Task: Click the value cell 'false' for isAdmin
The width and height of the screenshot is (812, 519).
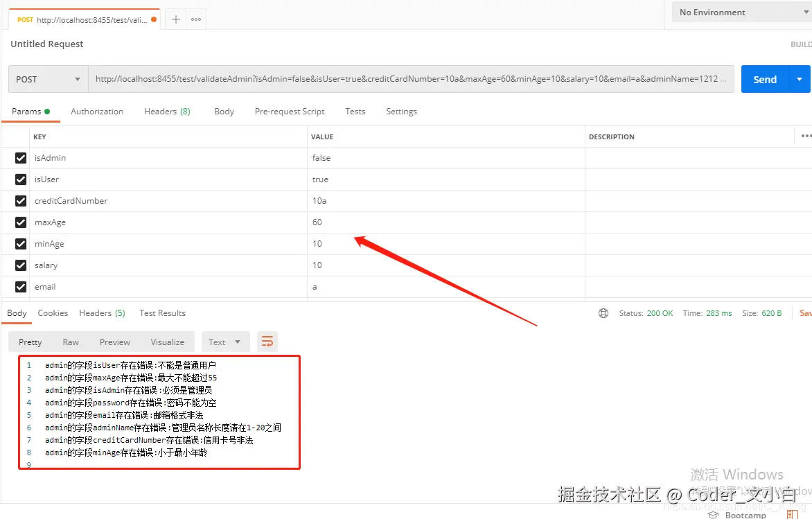Action: click(x=446, y=158)
